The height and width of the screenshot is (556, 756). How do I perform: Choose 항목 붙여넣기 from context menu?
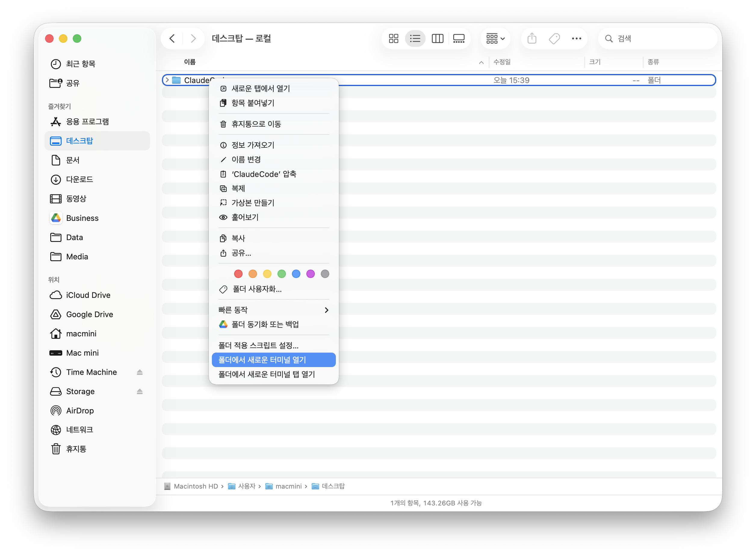(x=274, y=103)
